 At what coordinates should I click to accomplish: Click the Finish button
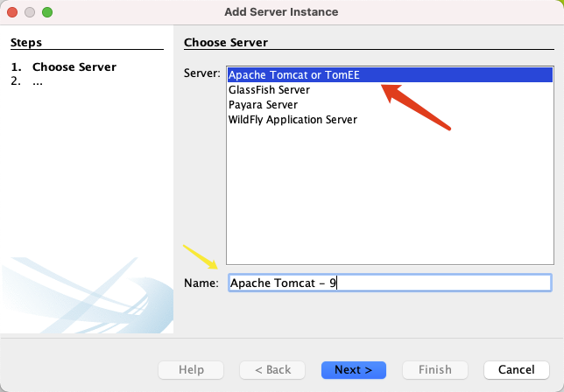coord(434,369)
